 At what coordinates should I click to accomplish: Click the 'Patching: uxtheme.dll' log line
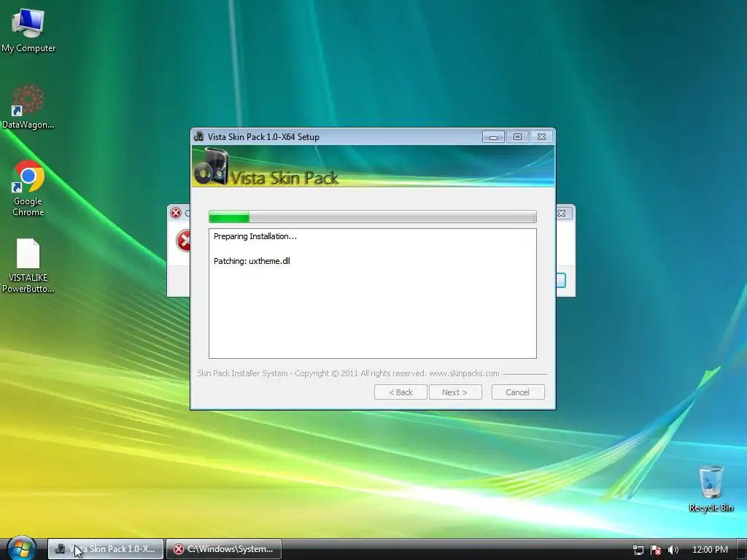252,261
